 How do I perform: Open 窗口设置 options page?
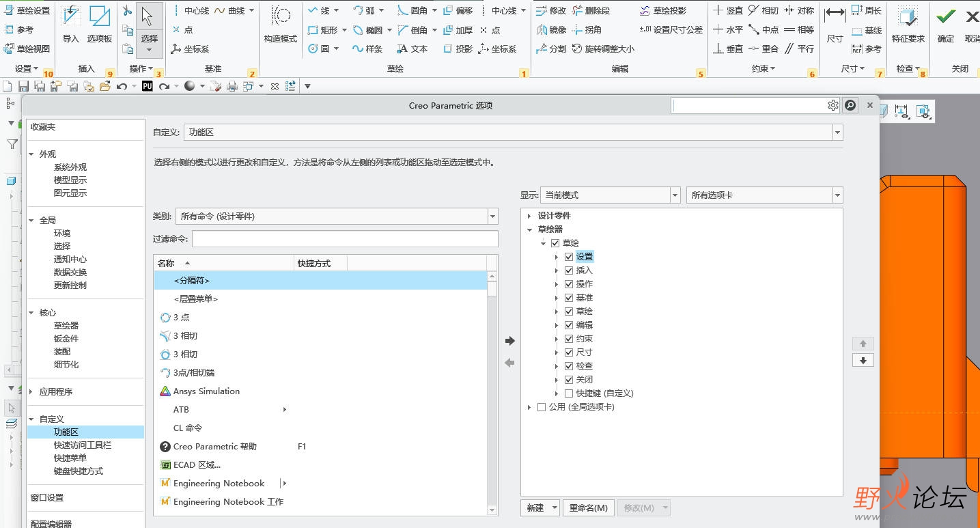47,498
